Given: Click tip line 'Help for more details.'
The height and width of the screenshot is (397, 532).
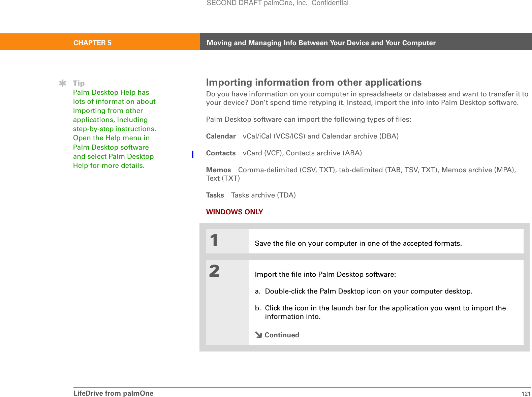Looking at the screenshot, I should coord(109,165).
